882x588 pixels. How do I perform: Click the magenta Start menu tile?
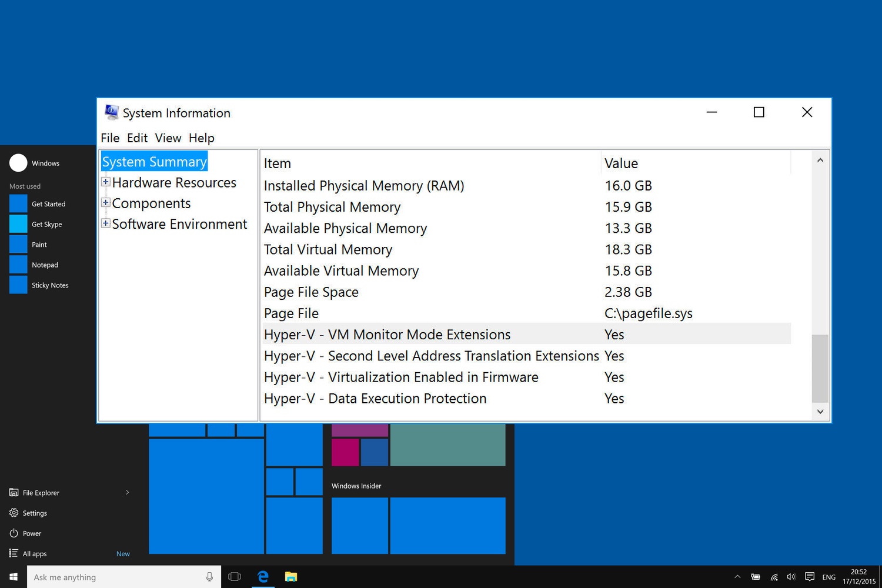click(x=345, y=452)
